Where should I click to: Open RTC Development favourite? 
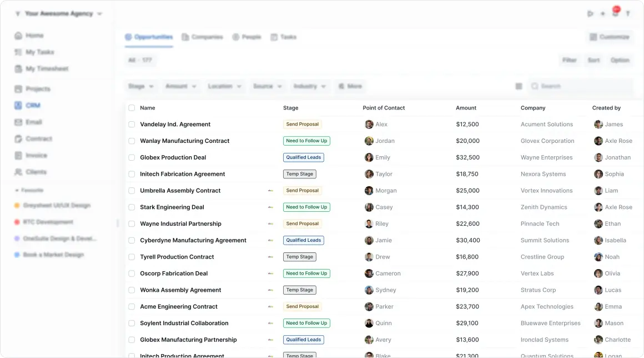click(44, 222)
